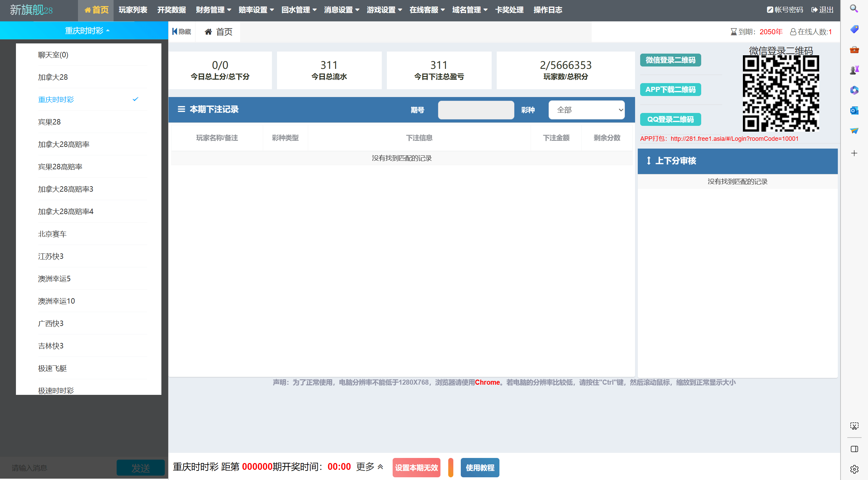Click 退出 to log out
Viewport: 868px width, 480px height.
(822, 10)
